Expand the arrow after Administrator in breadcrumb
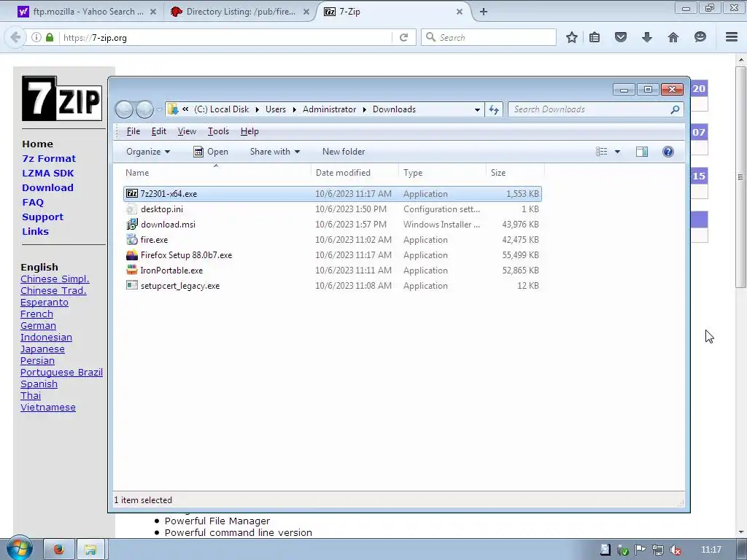The height and width of the screenshot is (560, 747). click(365, 109)
